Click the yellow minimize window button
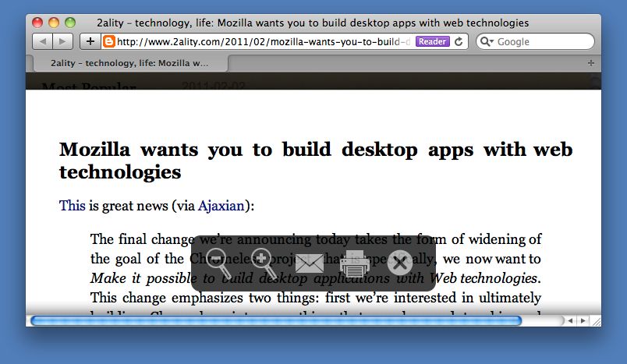This screenshot has width=627, height=364. pyautogui.click(x=54, y=23)
